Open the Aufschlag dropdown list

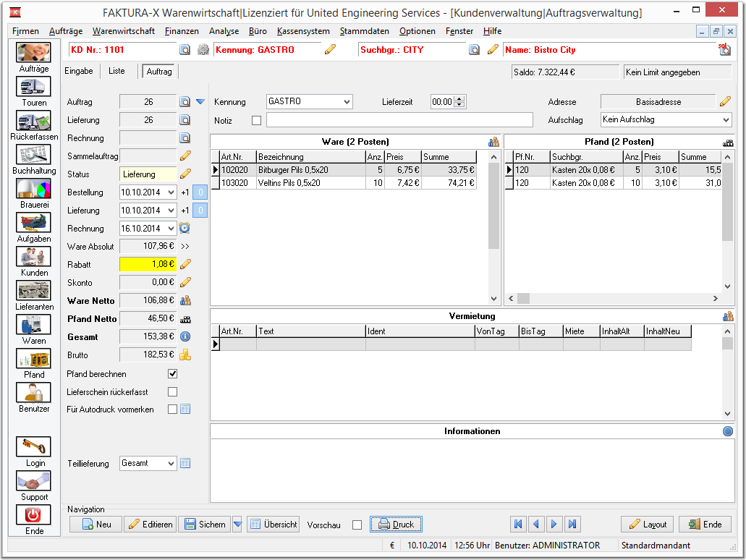726,119
